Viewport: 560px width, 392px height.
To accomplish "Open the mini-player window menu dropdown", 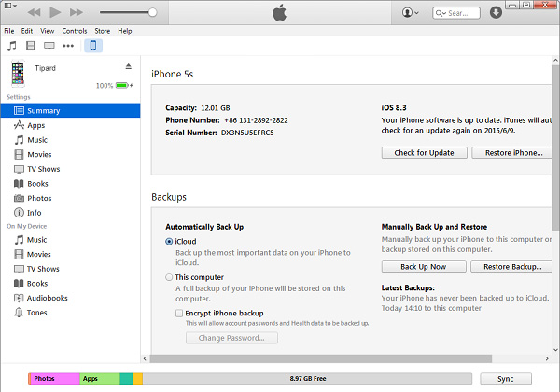I will 10,6.
